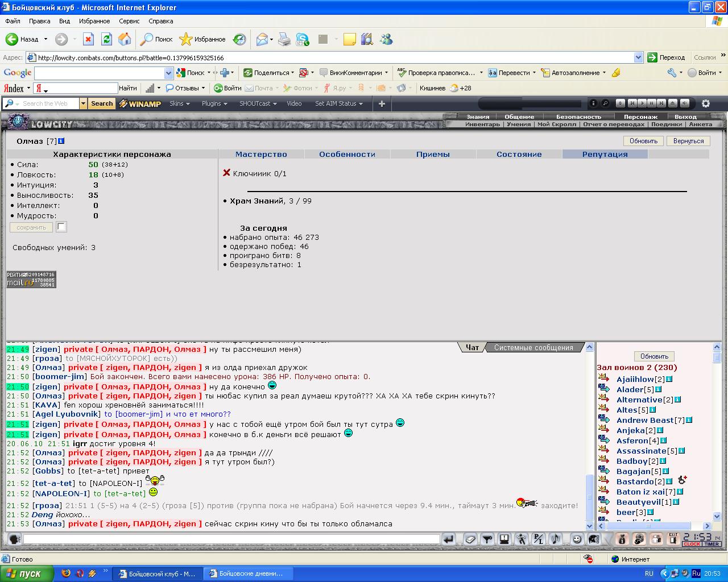Open the smileys menu in chat bar
The image size is (728, 582).
[x=577, y=539]
